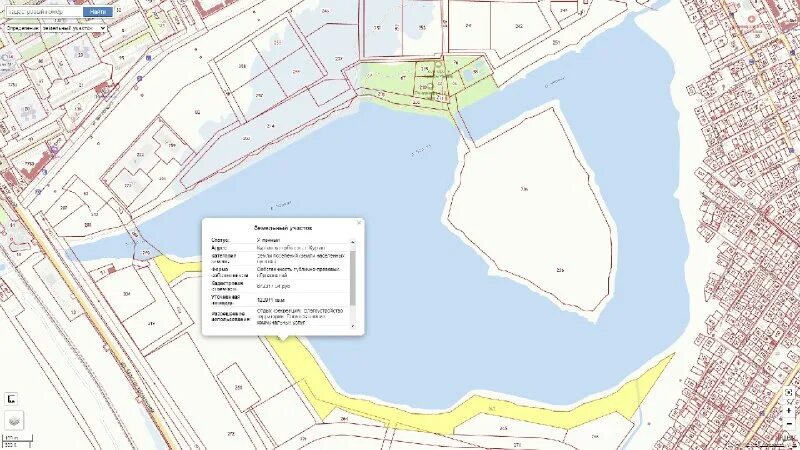This screenshot has width=800, height=450.
Task: Select the large island parcel 236
Action: pyautogui.click(x=531, y=209)
